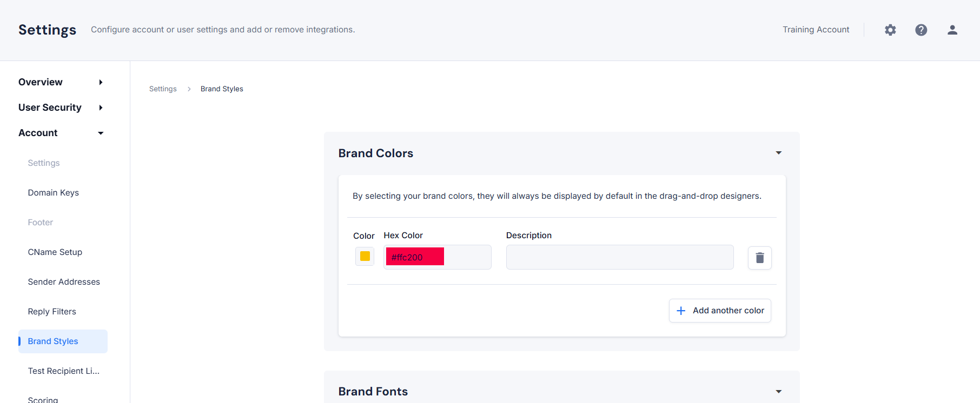The height and width of the screenshot is (403, 980).
Task: Collapse the Brand Fonts panel
Action: [x=778, y=392]
